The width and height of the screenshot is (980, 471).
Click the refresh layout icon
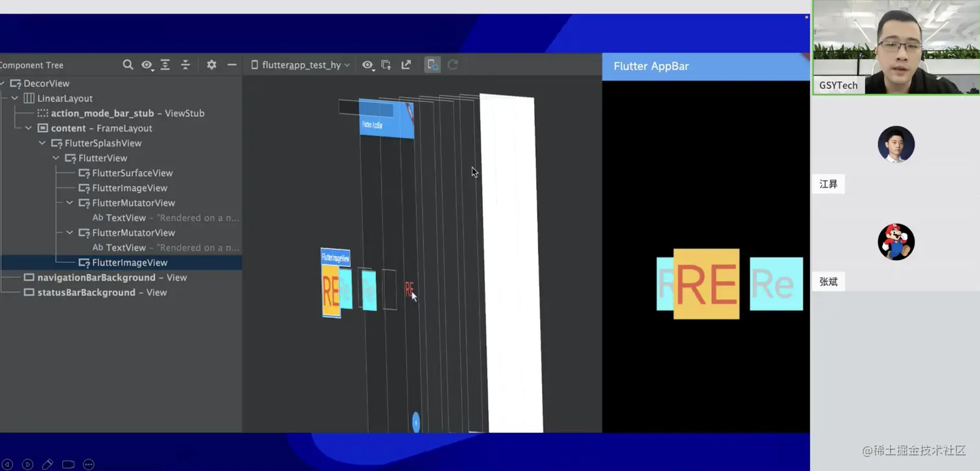[453, 65]
